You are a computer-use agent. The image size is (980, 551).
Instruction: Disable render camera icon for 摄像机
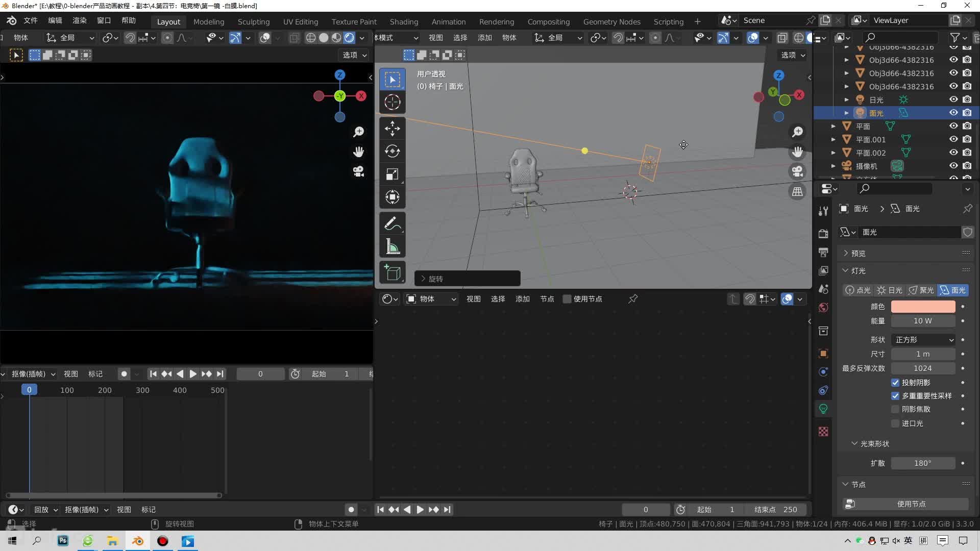967,166
